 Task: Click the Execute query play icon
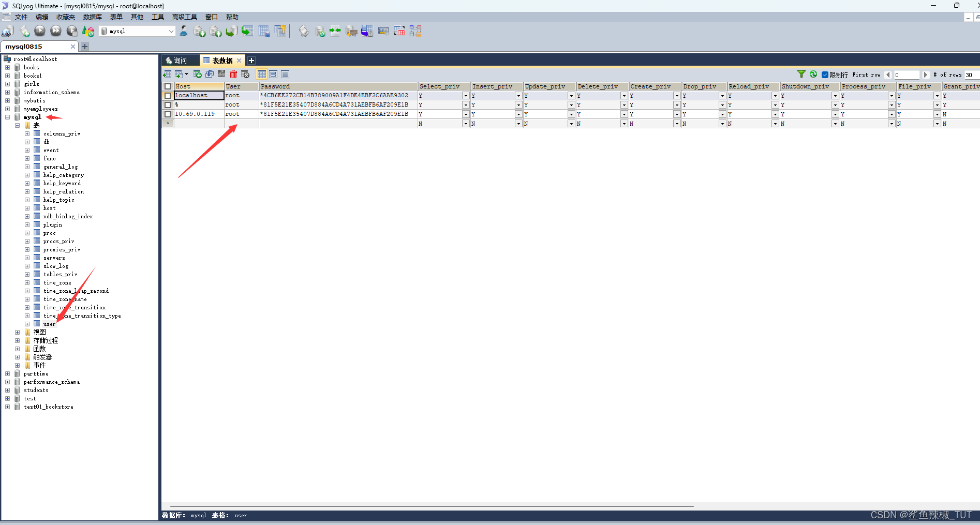click(x=40, y=31)
